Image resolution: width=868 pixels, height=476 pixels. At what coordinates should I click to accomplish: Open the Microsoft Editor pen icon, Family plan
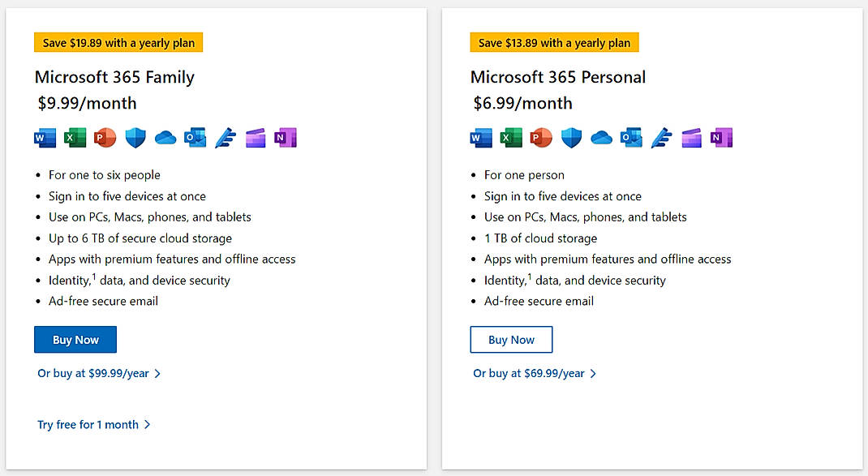click(x=225, y=138)
